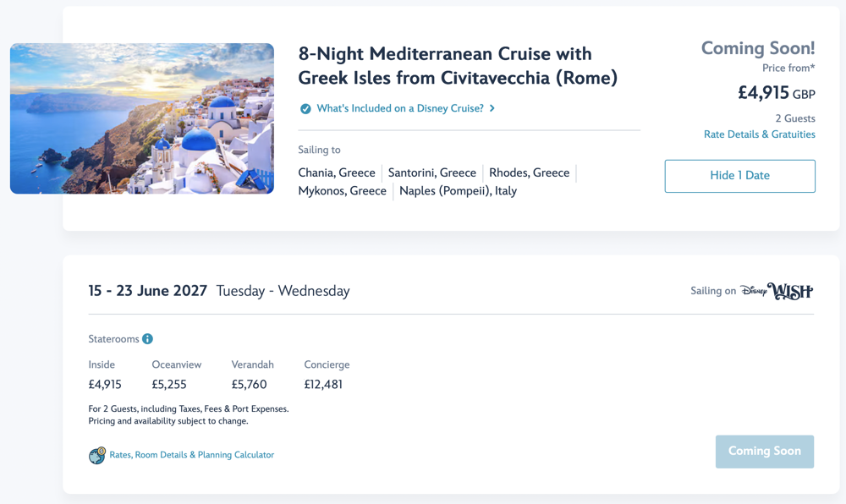
Task: Click the Staterooms info icon
Action: (x=148, y=339)
